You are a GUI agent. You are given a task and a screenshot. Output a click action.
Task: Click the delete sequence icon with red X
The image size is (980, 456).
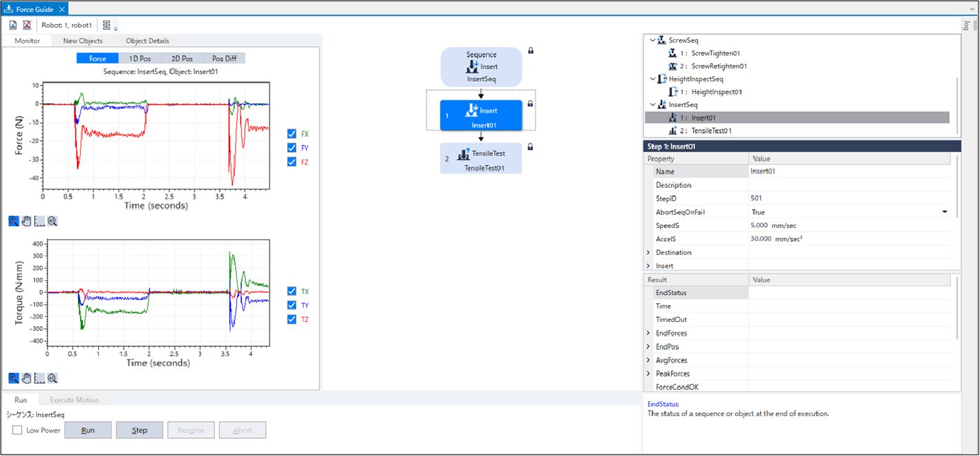coord(27,25)
